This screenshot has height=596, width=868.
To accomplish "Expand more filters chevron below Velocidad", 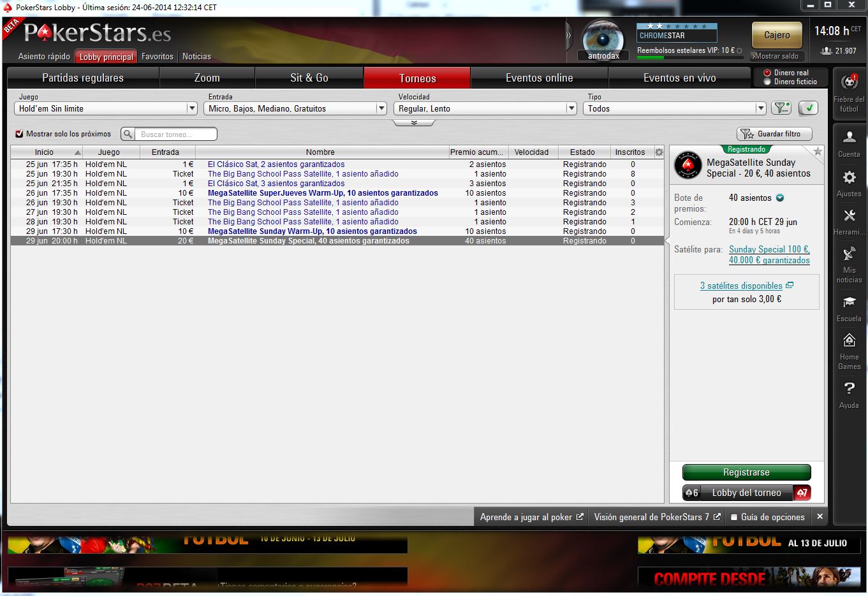I will (415, 122).
